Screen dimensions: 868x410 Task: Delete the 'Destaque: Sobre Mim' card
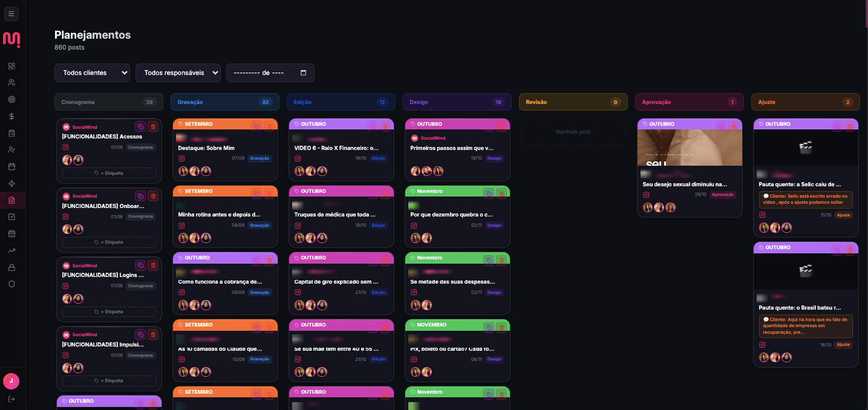(269, 126)
